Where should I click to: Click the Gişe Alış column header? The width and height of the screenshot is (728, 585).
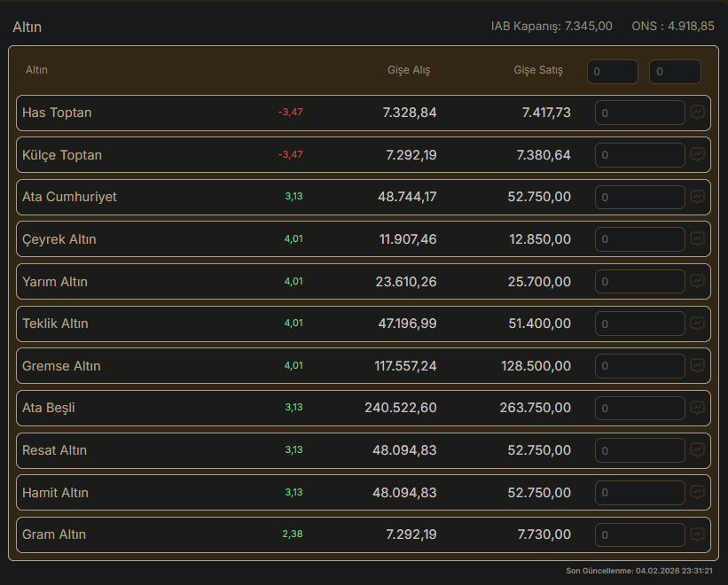pyautogui.click(x=409, y=70)
